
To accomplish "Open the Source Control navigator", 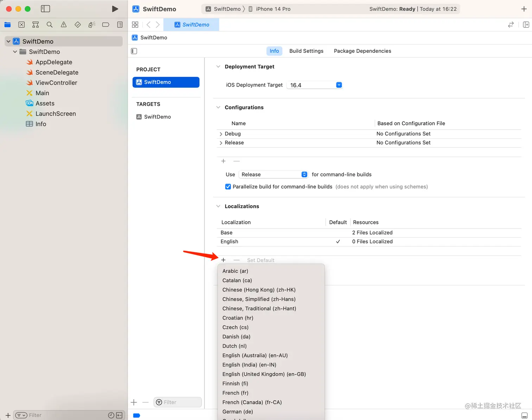I will tap(21, 25).
